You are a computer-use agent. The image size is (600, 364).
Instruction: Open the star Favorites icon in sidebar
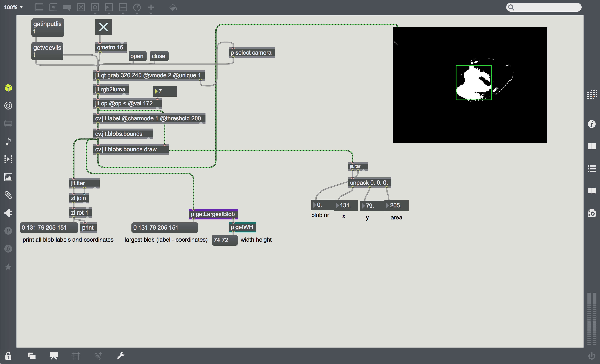point(8,267)
